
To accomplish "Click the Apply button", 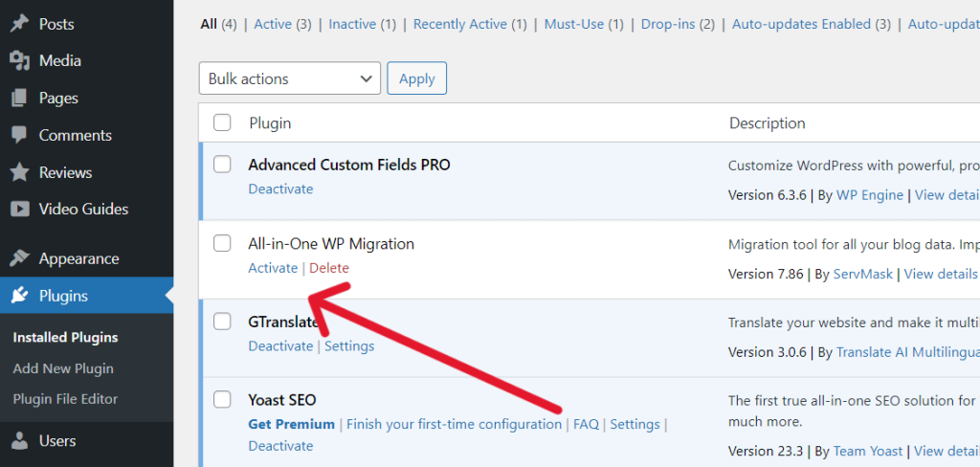I will coord(417,78).
